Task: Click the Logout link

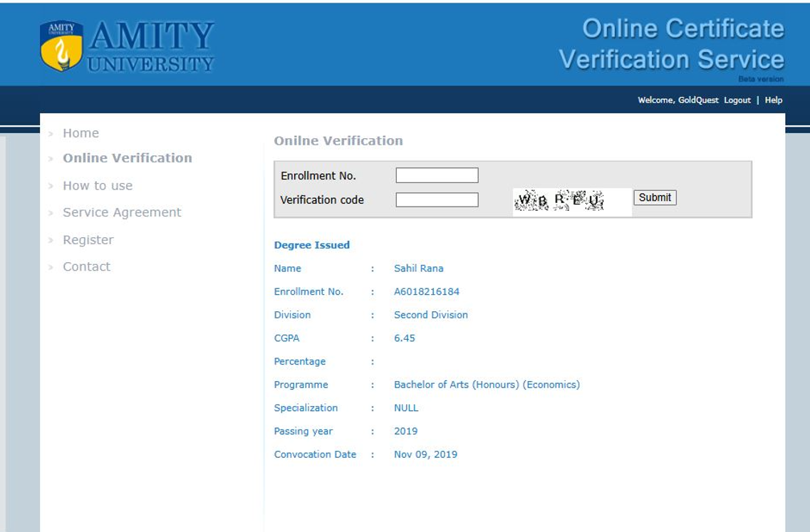Action: (x=737, y=100)
